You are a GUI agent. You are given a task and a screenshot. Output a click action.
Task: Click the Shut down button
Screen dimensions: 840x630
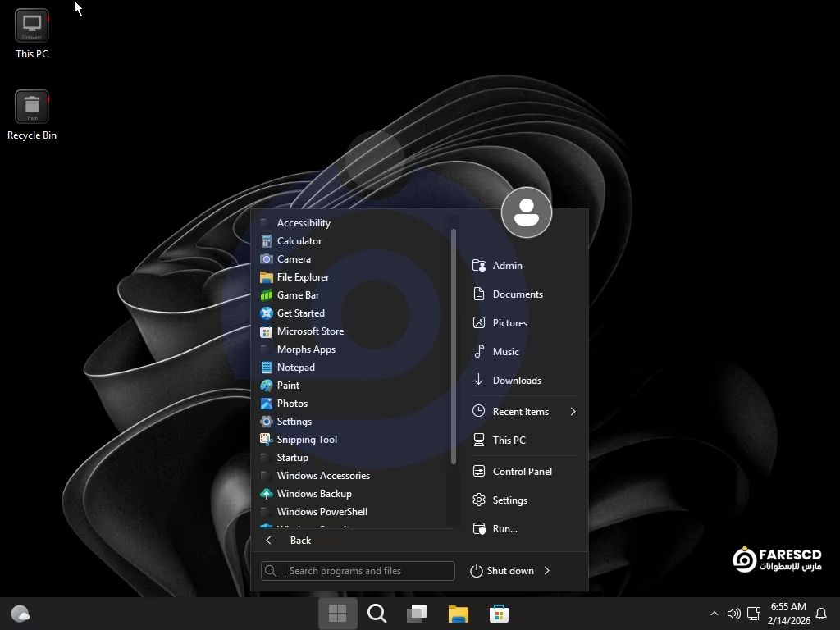[x=502, y=571]
